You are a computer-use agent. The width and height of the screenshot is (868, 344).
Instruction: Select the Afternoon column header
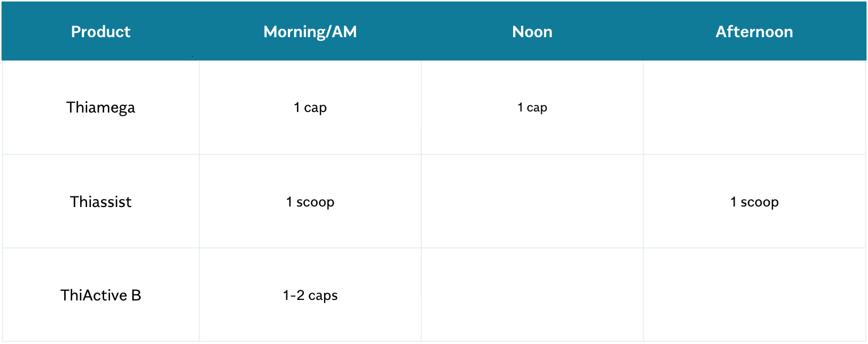(x=754, y=32)
